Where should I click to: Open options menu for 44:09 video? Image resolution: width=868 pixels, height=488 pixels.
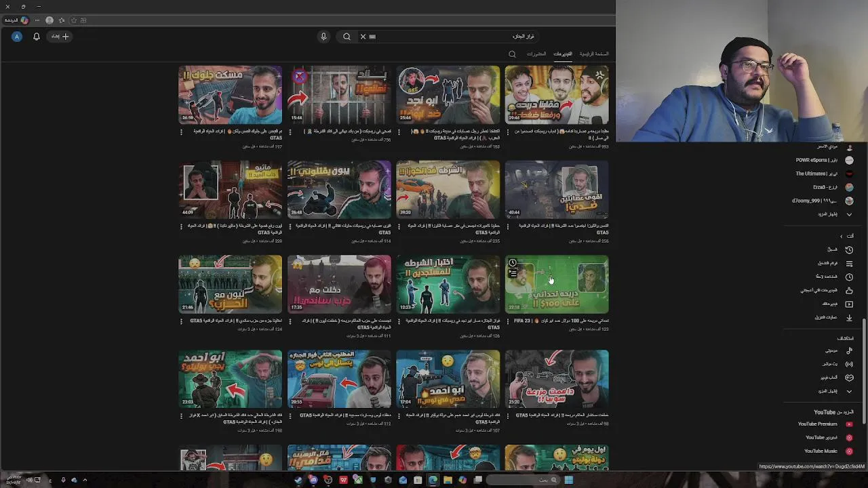click(181, 226)
